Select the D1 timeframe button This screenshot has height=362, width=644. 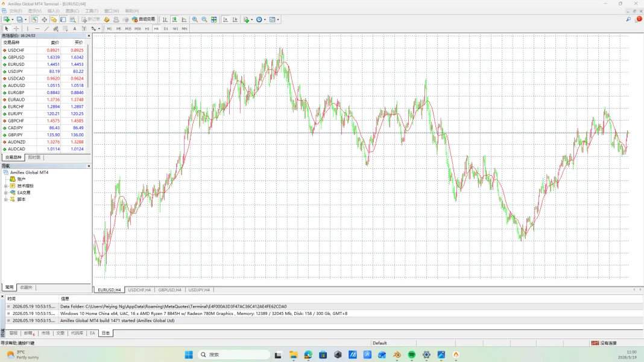coord(166,29)
